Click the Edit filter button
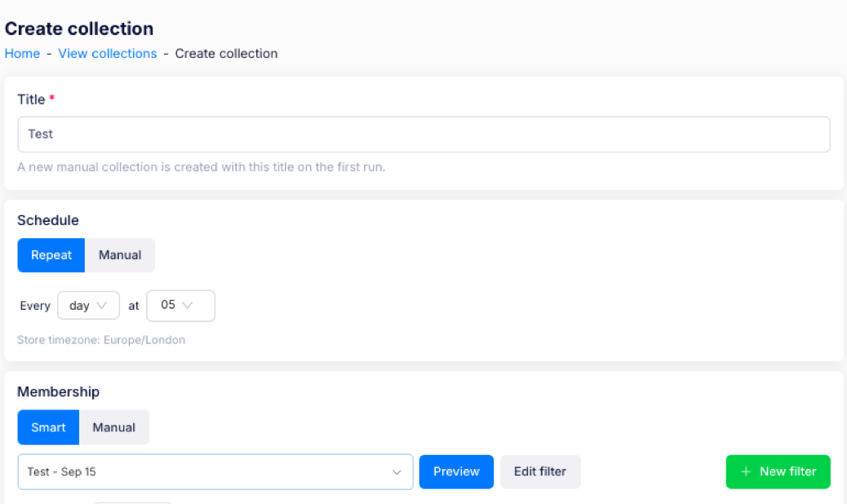The height and width of the screenshot is (504, 847). pyautogui.click(x=540, y=471)
